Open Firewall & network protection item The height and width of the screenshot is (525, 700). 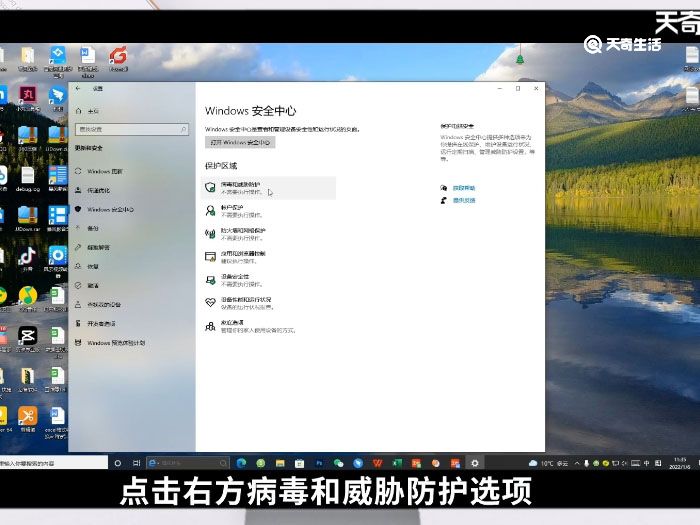click(x=268, y=234)
